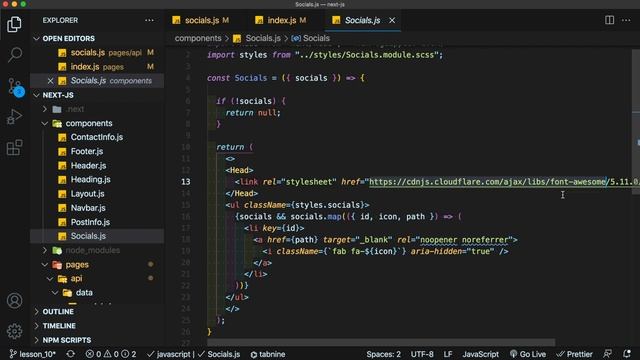Collapse the pages folder
Image resolution: width=640 pixels, height=360 pixels.
point(77,264)
